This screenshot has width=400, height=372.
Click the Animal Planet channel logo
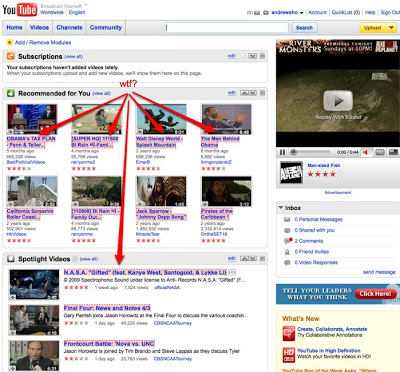(292, 172)
